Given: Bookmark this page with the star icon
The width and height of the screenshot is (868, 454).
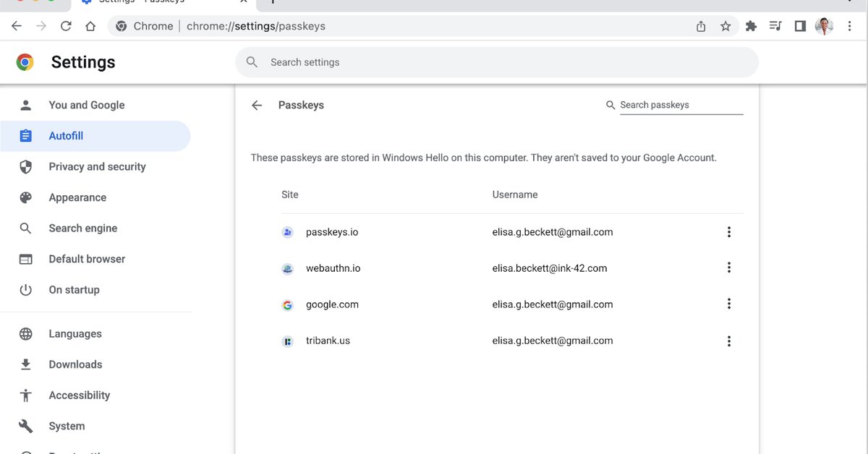Looking at the screenshot, I should coord(726,26).
